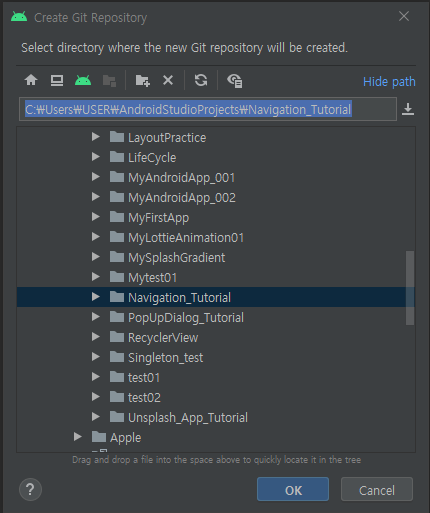Expand the MySplashGradient folder
This screenshot has height=513, width=430.
96,257
